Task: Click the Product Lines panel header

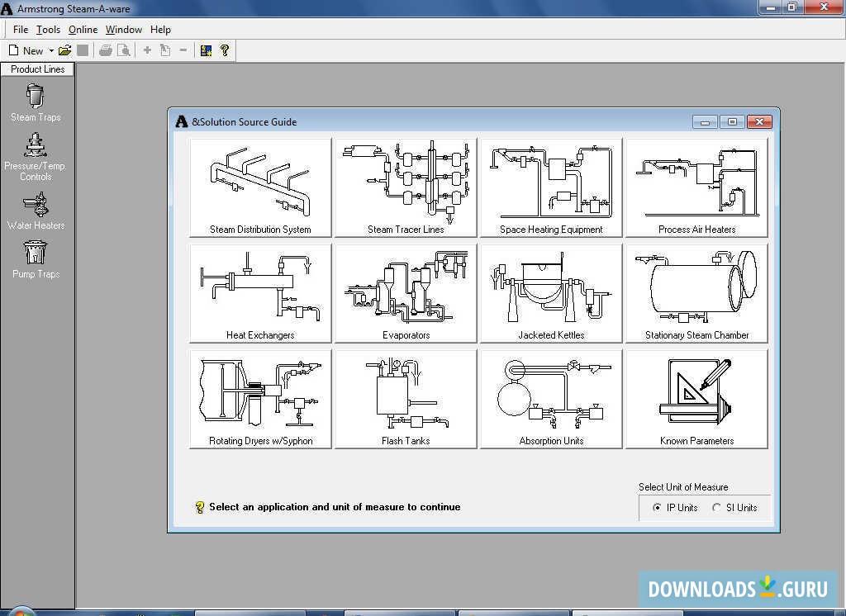Action: point(37,69)
